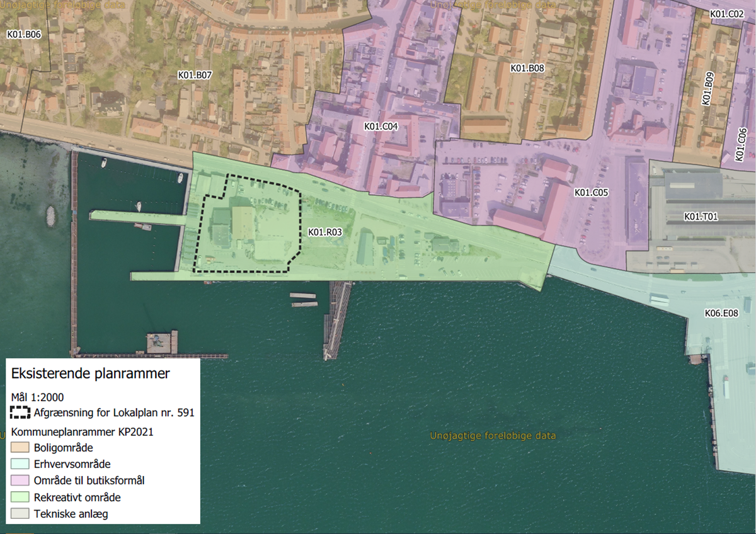Click the K06.E08 harbor zone label
This screenshot has width=756, height=534.
pyautogui.click(x=721, y=313)
